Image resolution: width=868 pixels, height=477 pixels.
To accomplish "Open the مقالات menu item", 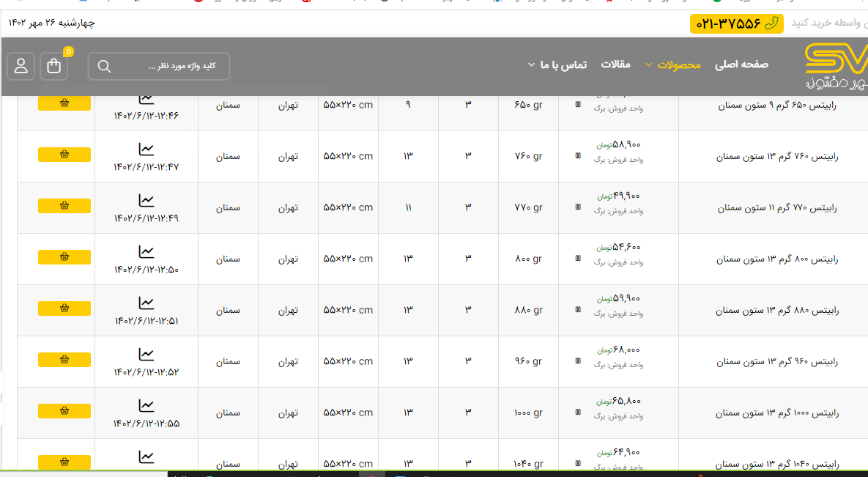I will [x=615, y=64].
